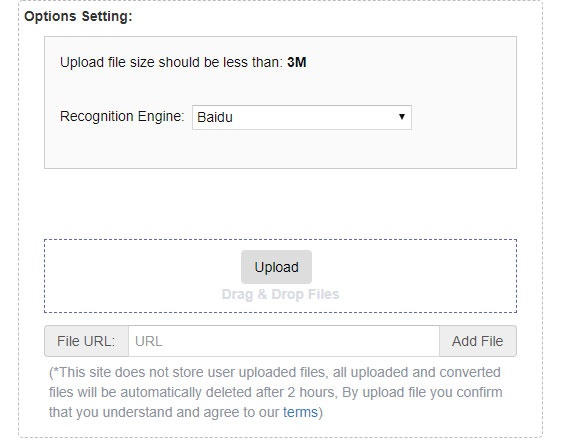This screenshot has width=571, height=440.
Task: Click the Upload file size should be less than text
Action: (171, 62)
